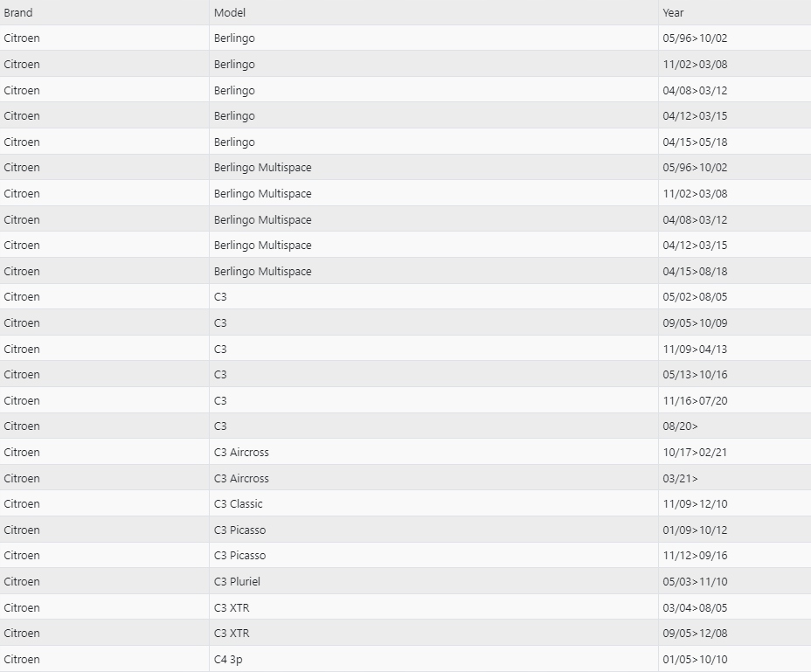Select year cell 05/03>11/10
This screenshot has height=672, width=811.
[x=695, y=582]
